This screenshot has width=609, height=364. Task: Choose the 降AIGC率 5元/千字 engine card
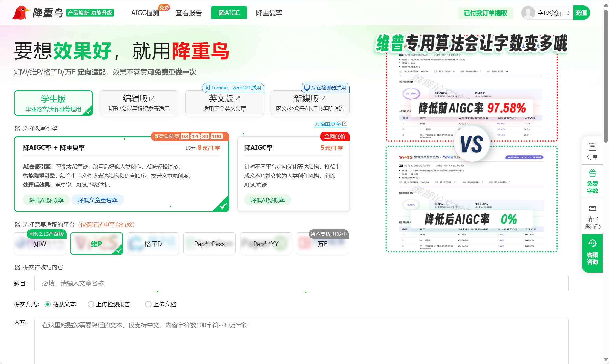[x=293, y=174]
